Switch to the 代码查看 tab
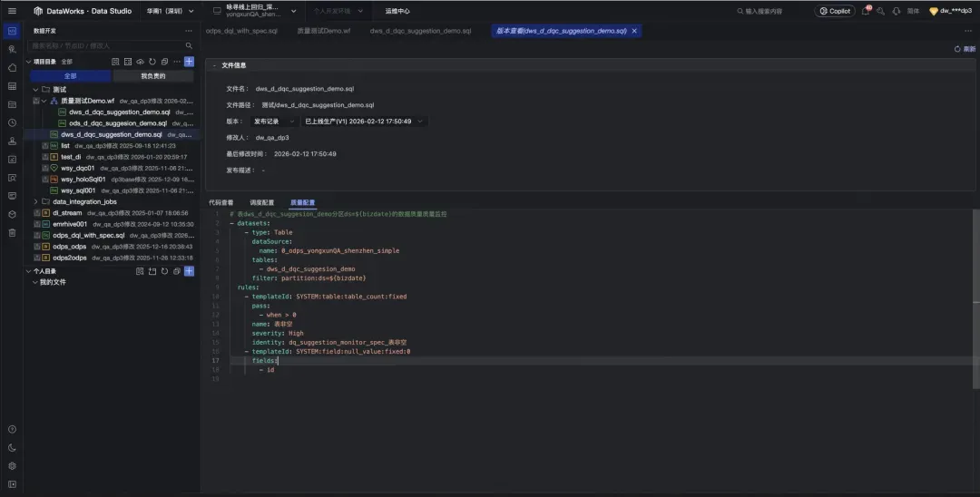Viewport: 980px width, 497px height. coord(220,202)
